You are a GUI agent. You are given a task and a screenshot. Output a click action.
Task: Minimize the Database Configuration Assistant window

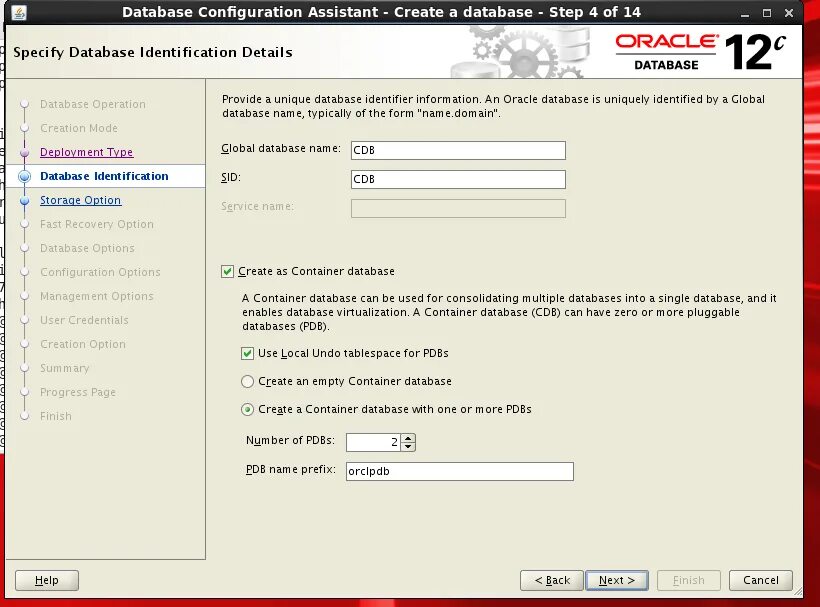(x=745, y=13)
